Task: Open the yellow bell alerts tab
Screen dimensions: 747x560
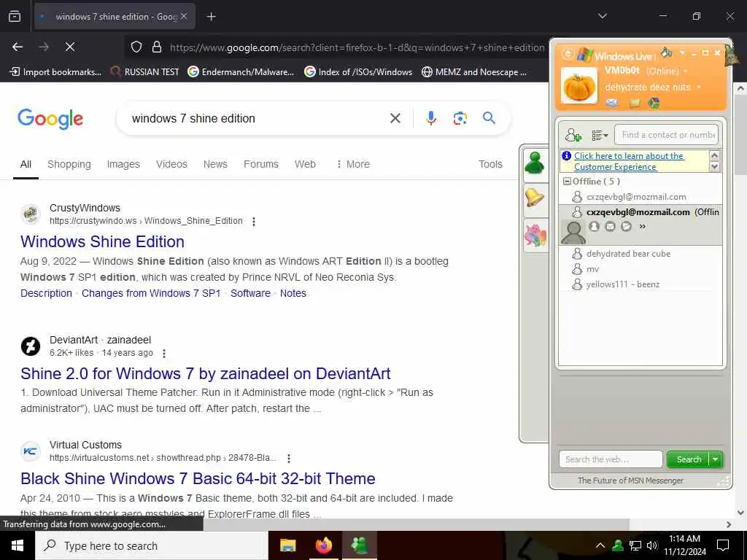Action: pos(535,199)
